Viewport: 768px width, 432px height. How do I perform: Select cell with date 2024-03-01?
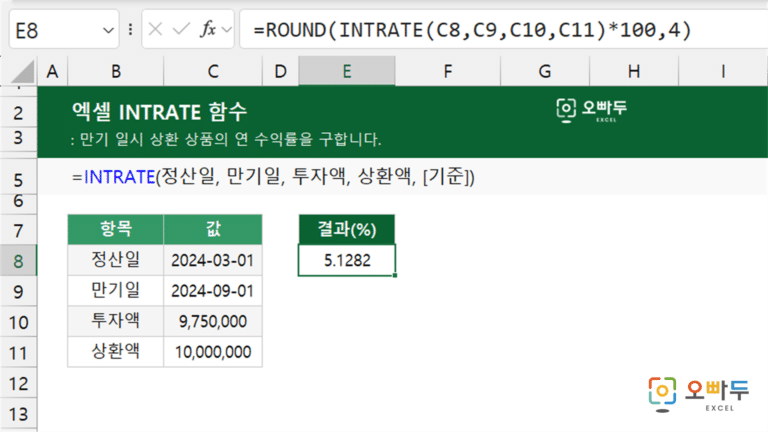(x=213, y=260)
